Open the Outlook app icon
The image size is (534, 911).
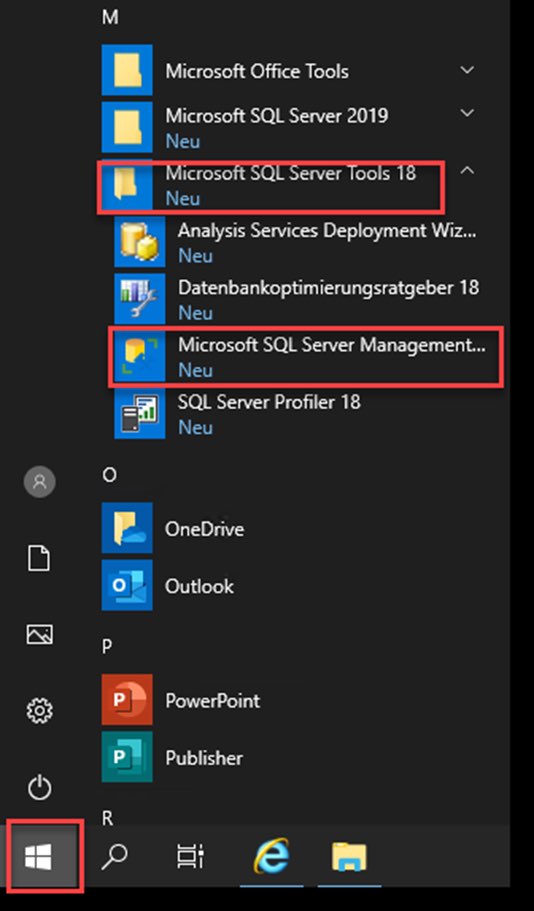[127, 585]
